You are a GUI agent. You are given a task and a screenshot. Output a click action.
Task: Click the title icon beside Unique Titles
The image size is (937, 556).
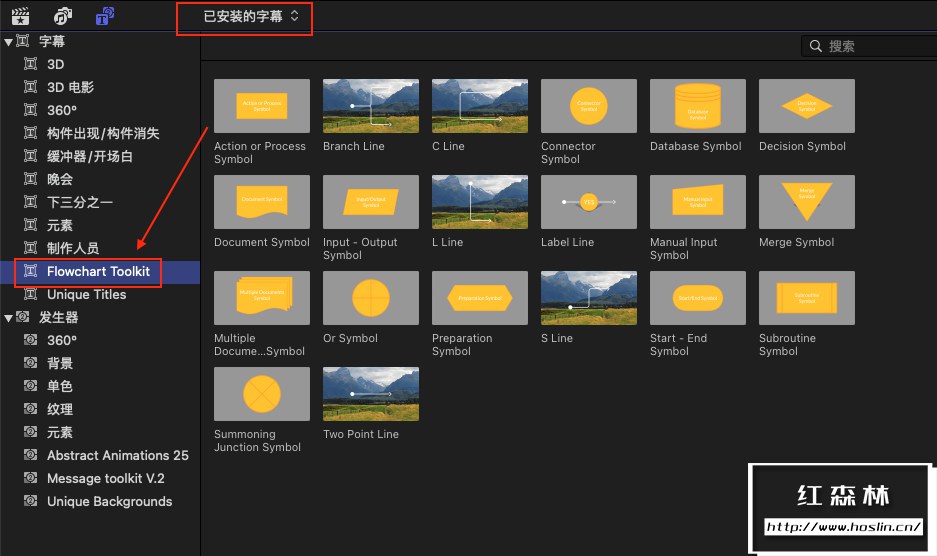coord(30,294)
